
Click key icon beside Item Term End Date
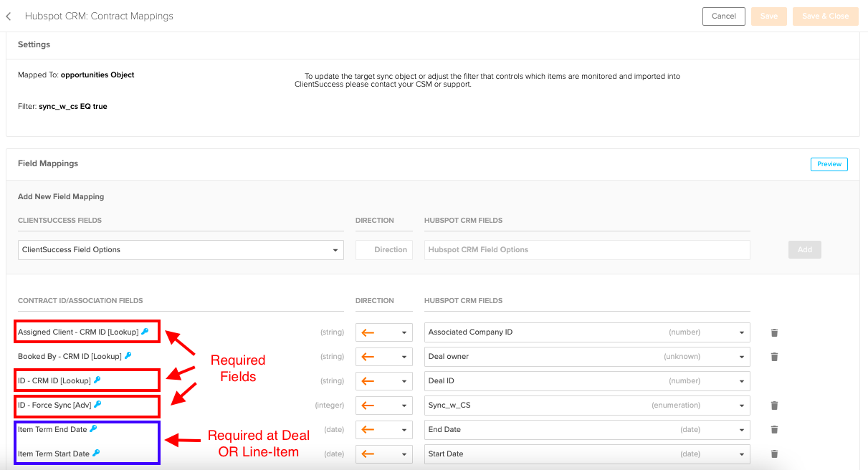93,428
